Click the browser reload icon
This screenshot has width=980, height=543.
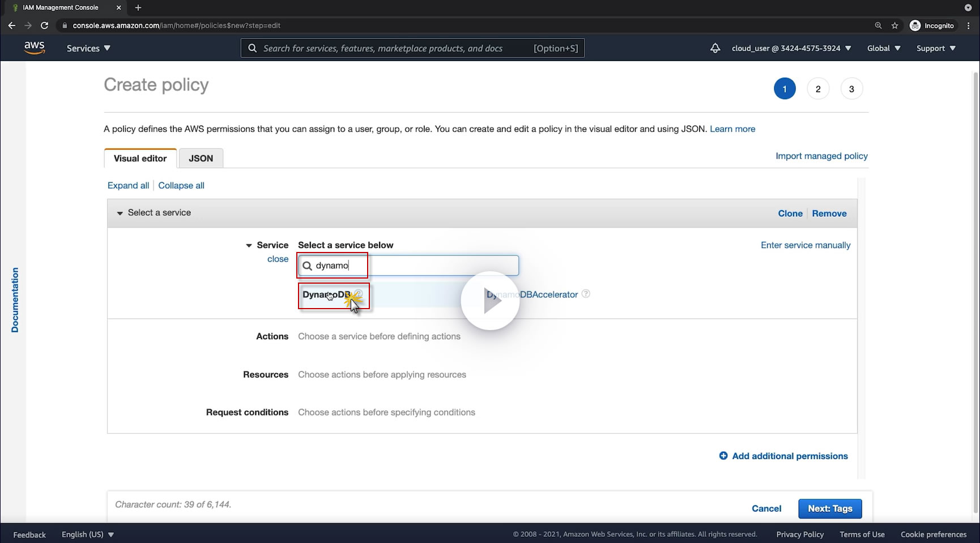pos(44,25)
